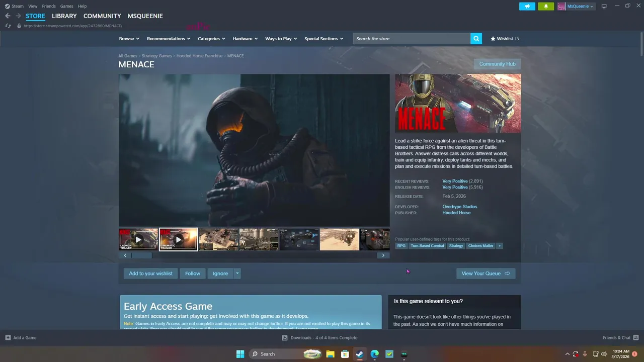Click Add to your wishlist
644x362 pixels.
coord(150,274)
